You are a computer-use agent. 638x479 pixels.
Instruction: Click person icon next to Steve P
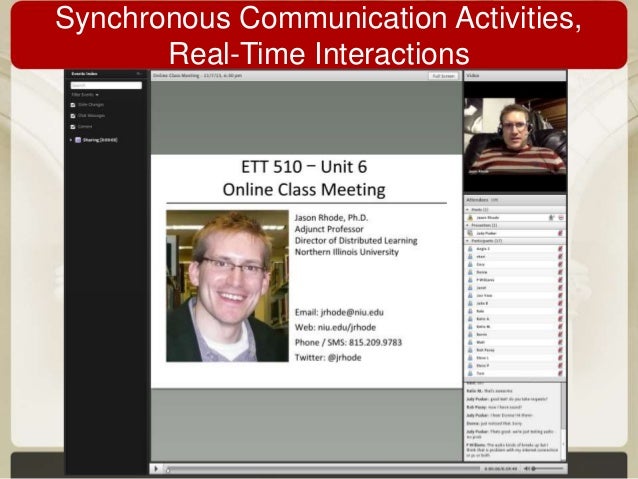coord(470,365)
